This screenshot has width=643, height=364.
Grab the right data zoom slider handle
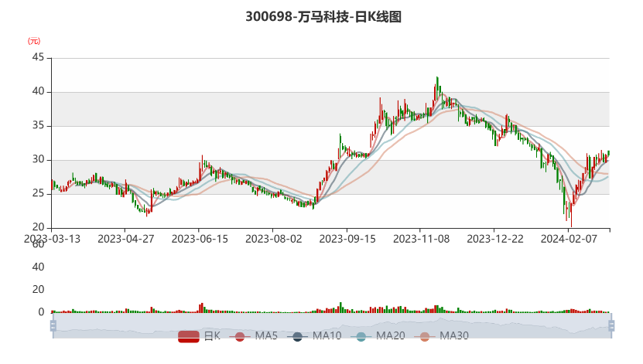click(611, 325)
